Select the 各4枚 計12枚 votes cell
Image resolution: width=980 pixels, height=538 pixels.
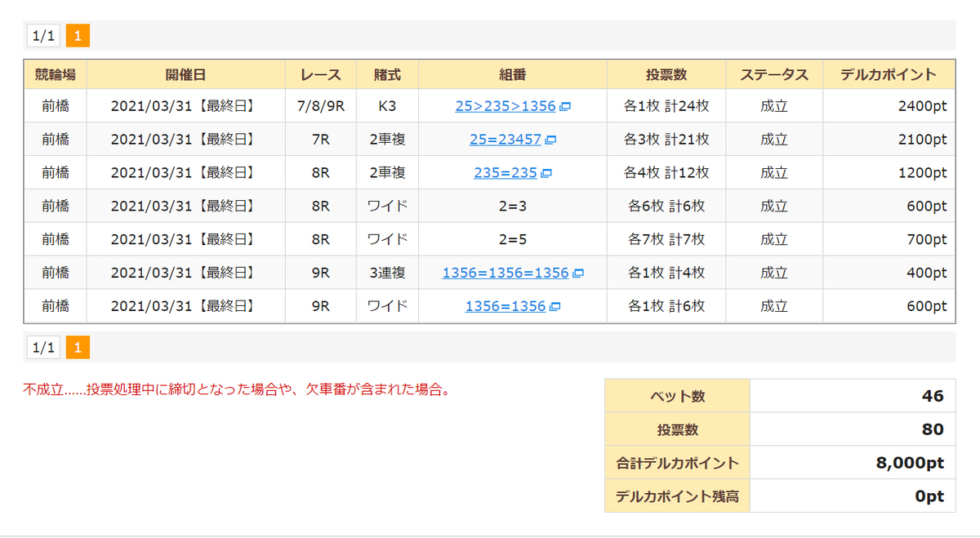pyautogui.click(x=666, y=173)
